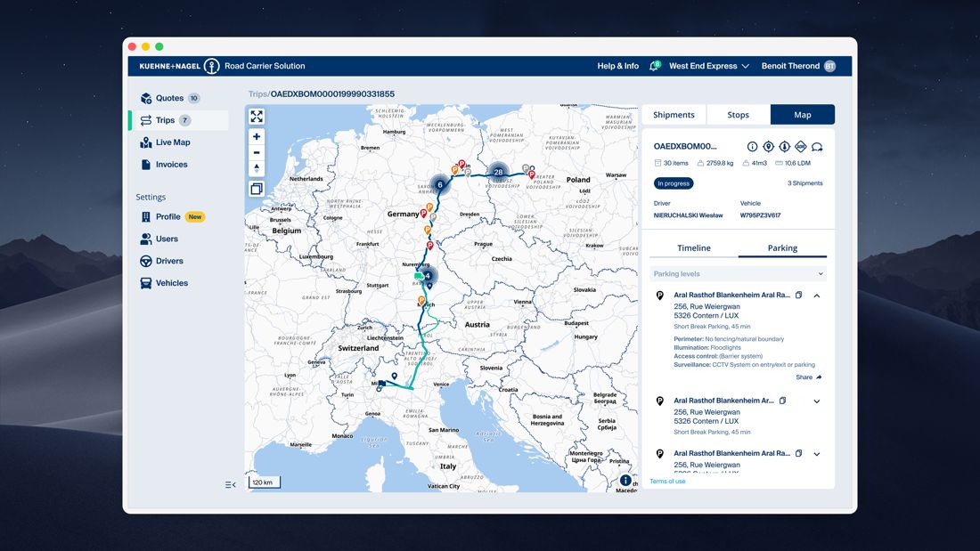Open the Parking levels dropdown
The width and height of the screenshot is (980, 551).
[739, 273]
